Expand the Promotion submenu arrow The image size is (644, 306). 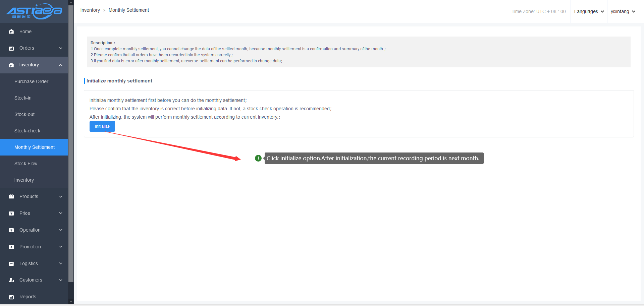tap(61, 247)
